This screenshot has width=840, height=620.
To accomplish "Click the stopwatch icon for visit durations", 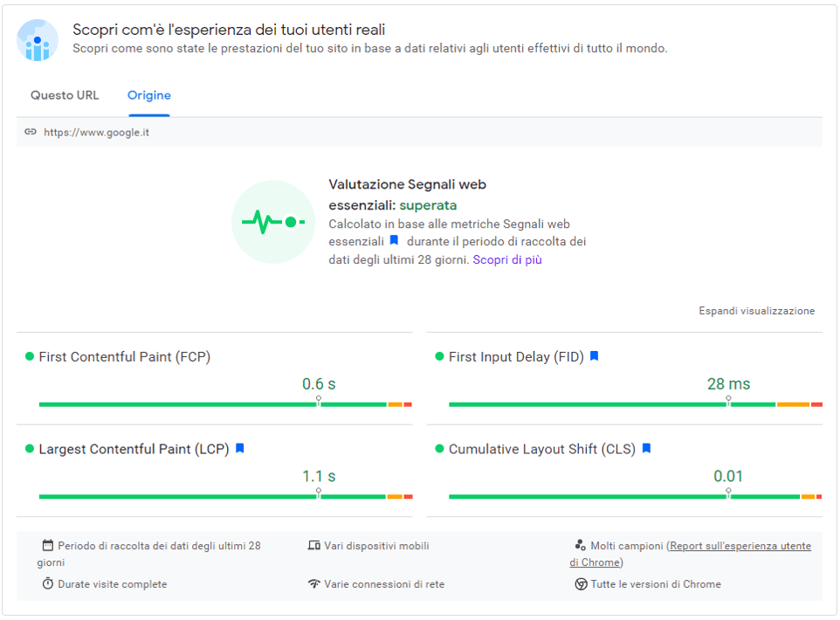I will (48, 583).
